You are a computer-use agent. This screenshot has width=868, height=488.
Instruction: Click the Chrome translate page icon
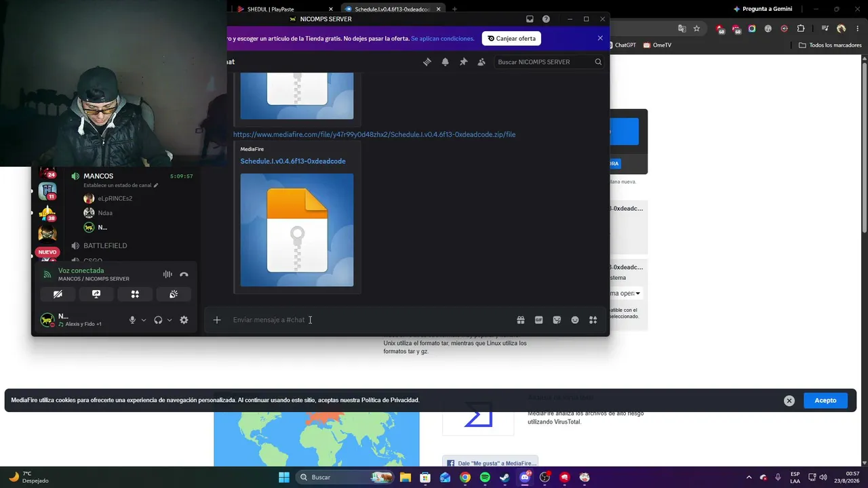(682, 28)
